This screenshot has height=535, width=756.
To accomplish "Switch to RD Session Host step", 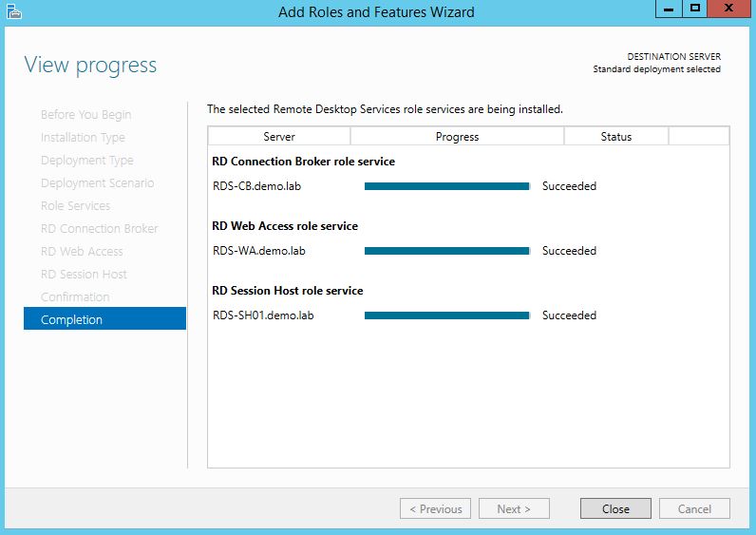I will (x=84, y=274).
